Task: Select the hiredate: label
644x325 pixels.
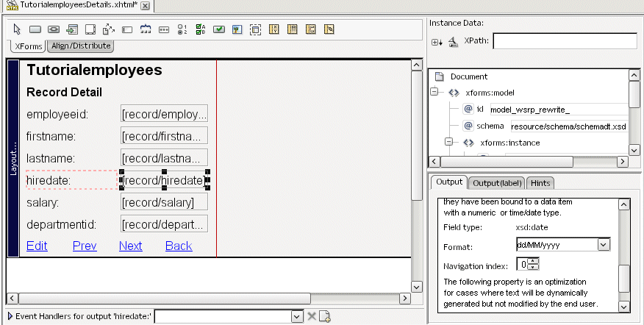Action: [49, 180]
